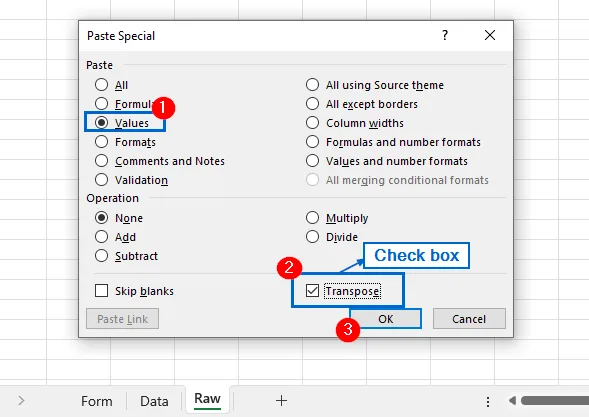Viewport: 589px width, 417px height.
Task: Switch to the Form sheet tab
Action: (x=97, y=401)
